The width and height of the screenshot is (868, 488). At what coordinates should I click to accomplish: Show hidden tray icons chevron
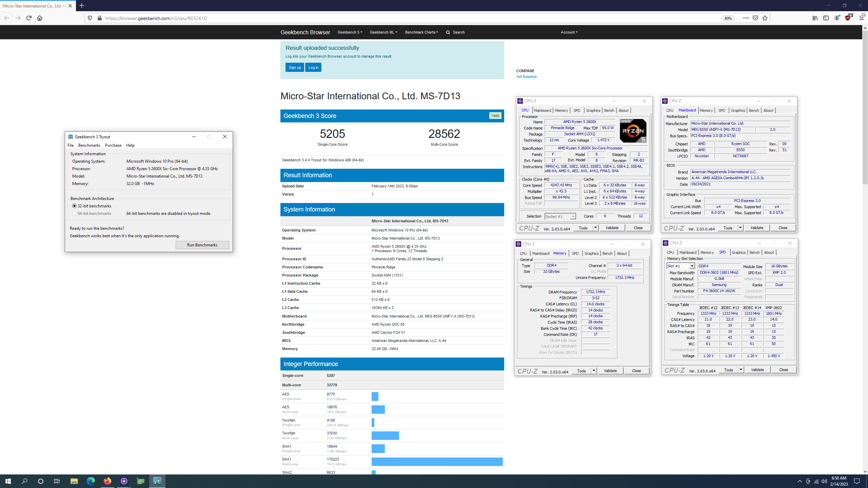[x=800, y=481]
